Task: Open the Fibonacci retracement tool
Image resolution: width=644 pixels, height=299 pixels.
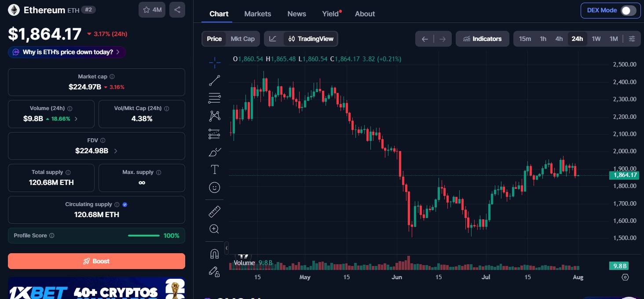Action: (215, 98)
